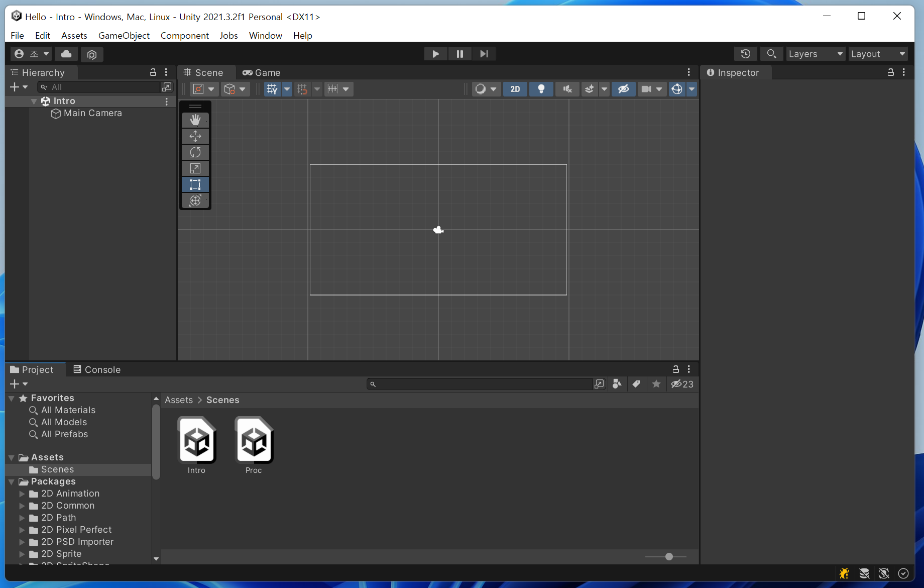924x588 pixels.
Task: Select the Hand (View) tool
Action: (195, 120)
